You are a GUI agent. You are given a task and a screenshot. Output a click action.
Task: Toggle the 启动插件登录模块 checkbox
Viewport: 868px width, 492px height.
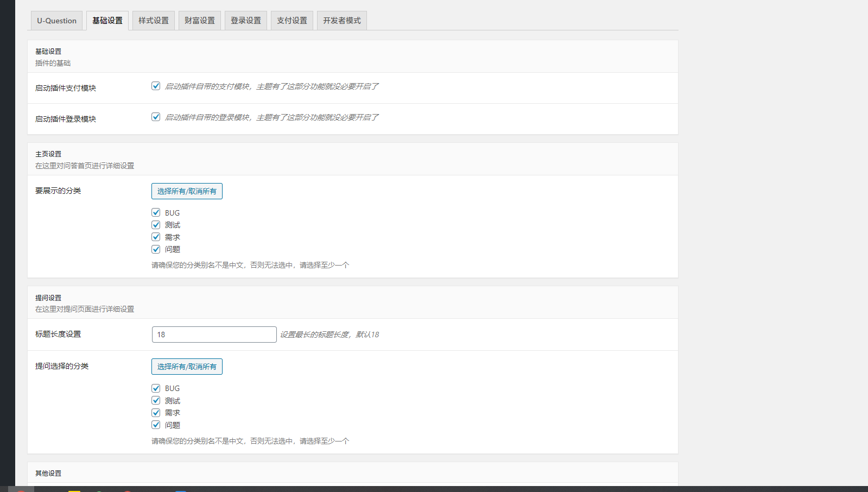156,117
